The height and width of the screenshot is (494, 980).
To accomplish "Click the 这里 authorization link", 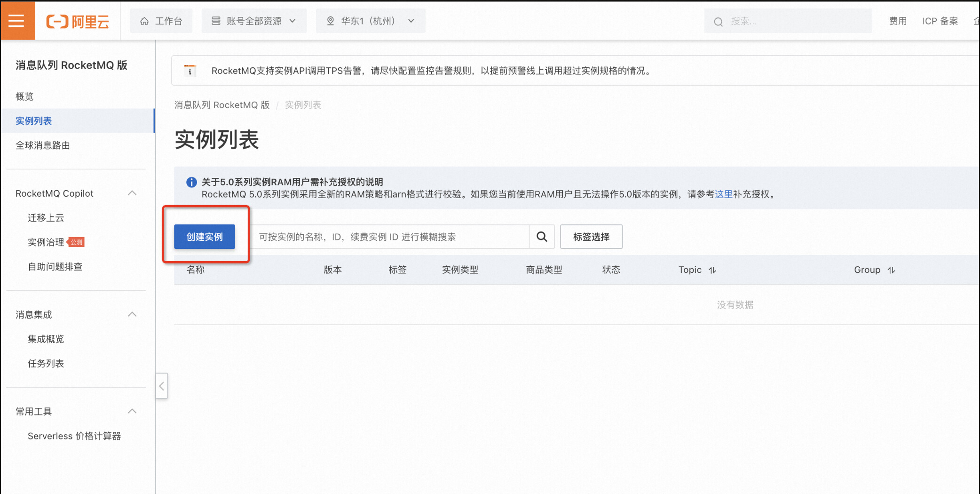I will click(x=724, y=194).
